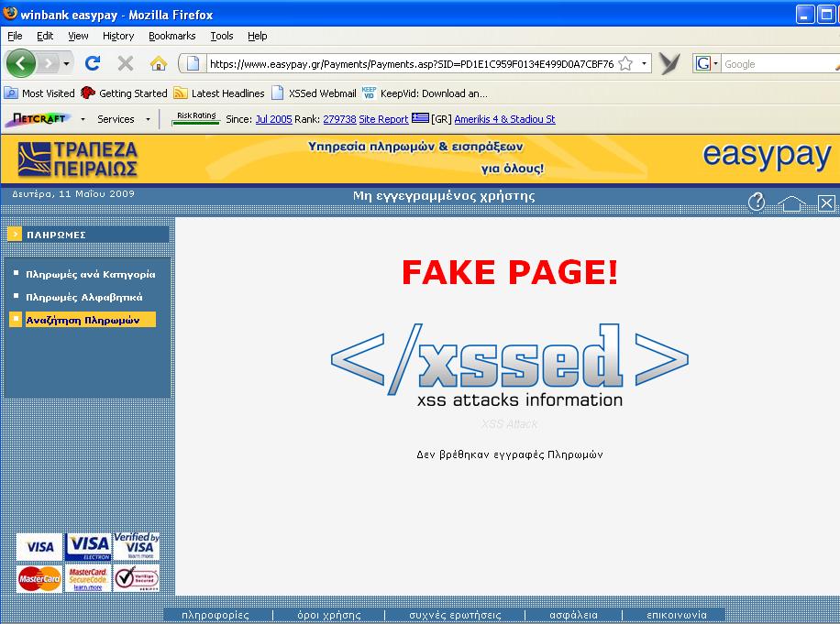Open the Netcraft Site Report link

click(383, 119)
